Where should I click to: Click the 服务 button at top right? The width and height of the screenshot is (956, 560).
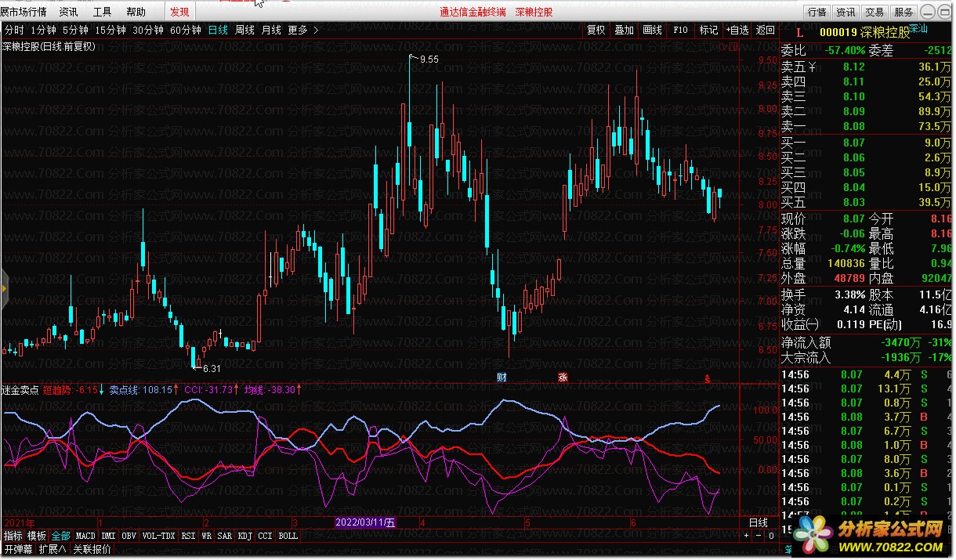(x=903, y=12)
